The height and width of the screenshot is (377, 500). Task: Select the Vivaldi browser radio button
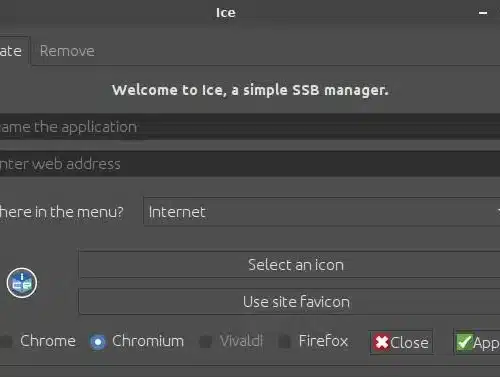pyautogui.click(x=206, y=341)
